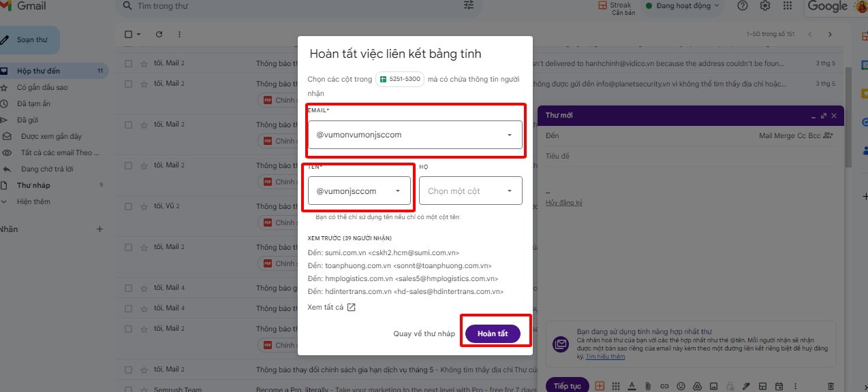Screen dimensions: 868x392
Task: Click the search filter options icon
Action: point(469,5)
